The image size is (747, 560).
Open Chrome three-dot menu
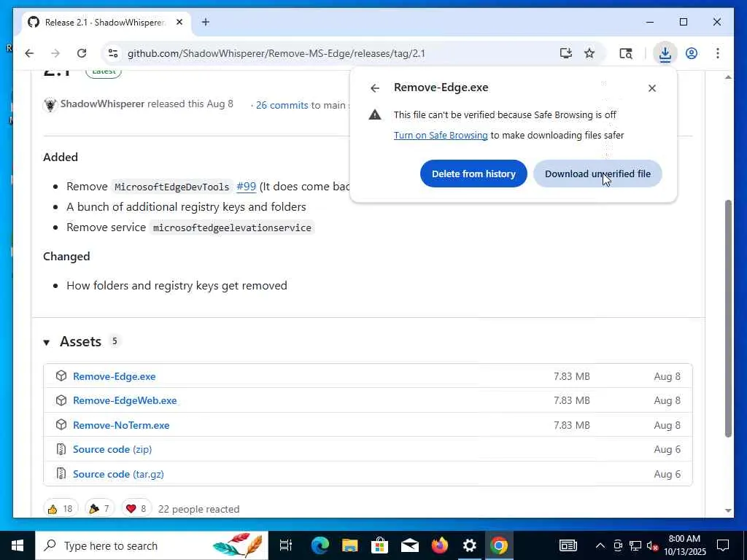coord(718,53)
